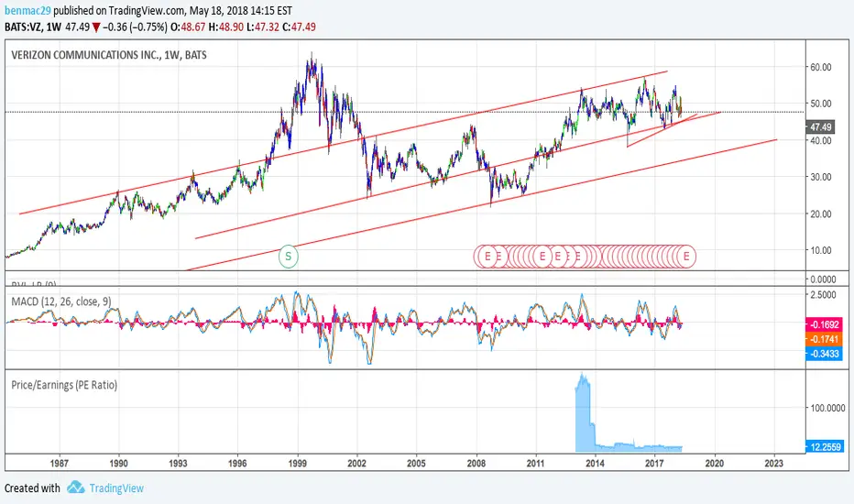Image resolution: width=854 pixels, height=504 pixels.
Task: Click the 10.00 price axis label
Action: pyautogui.click(x=821, y=251)
